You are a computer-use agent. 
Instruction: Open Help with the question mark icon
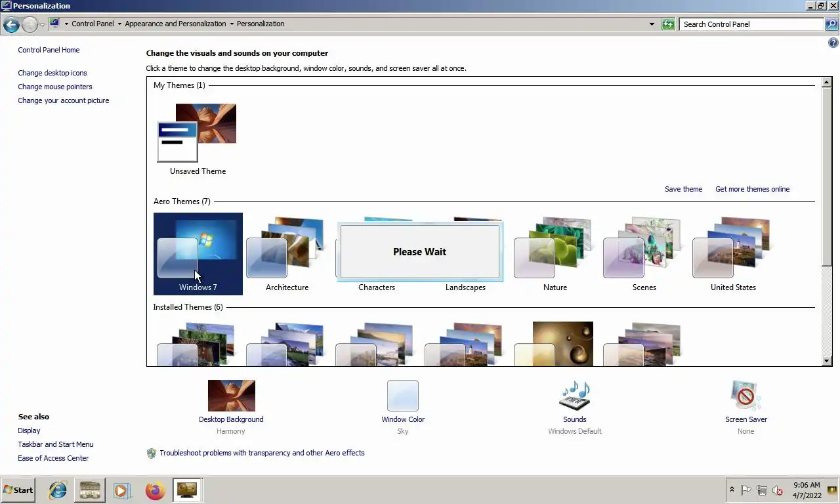(x=833, y=43)
